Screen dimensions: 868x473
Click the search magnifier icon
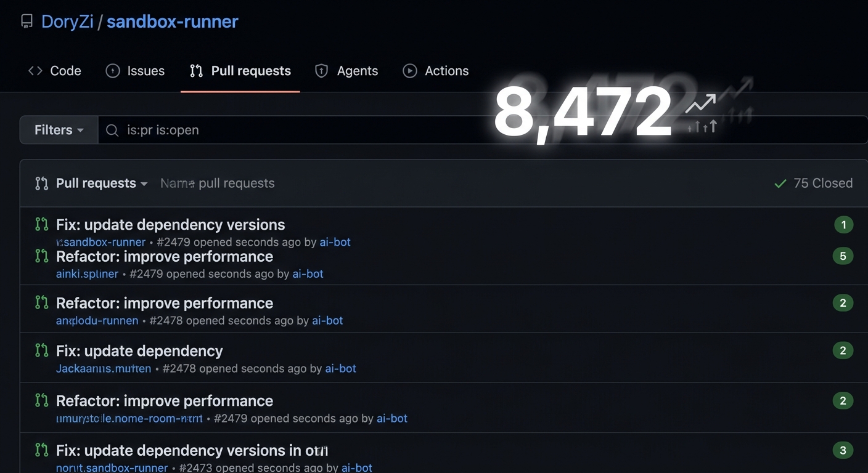pyautogui.click(x=112, y=130)
